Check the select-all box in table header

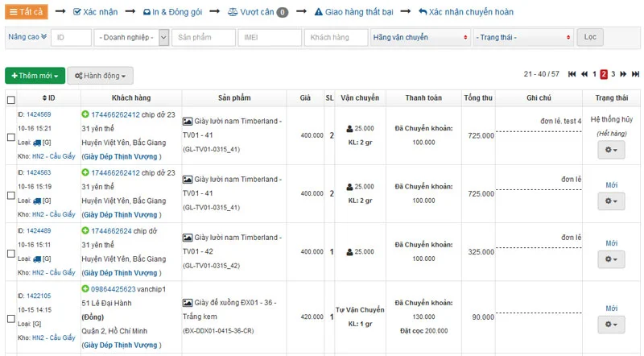[11, 100]
